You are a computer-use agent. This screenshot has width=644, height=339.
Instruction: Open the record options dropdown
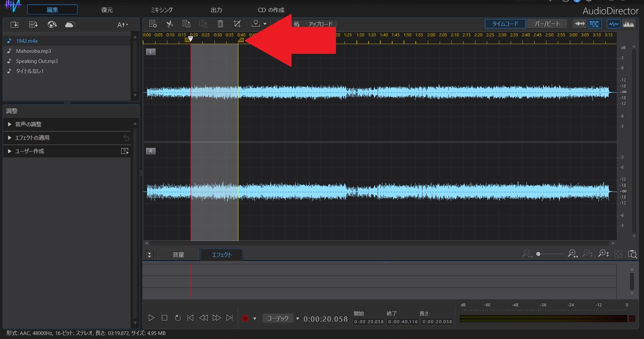click(x=255, y=318)
